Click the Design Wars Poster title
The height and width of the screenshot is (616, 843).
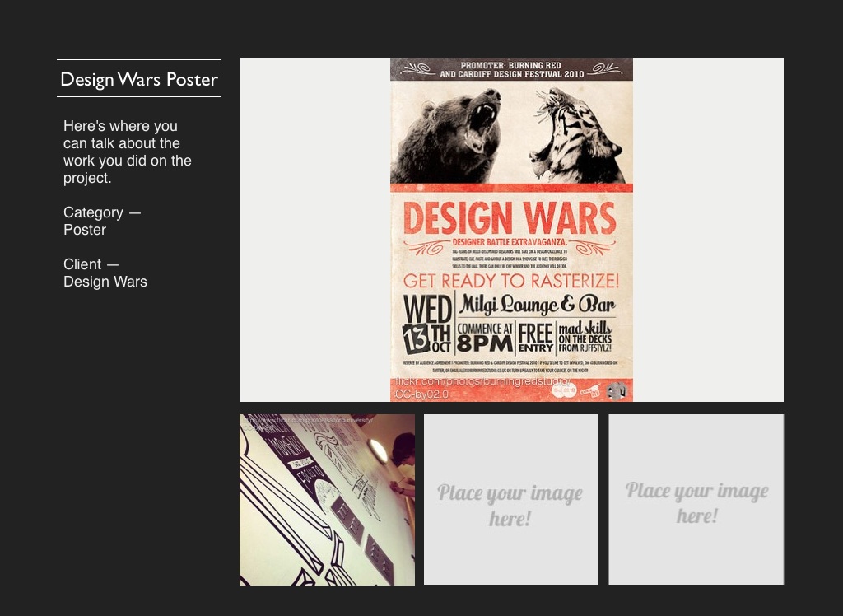(x=139, y=79)
